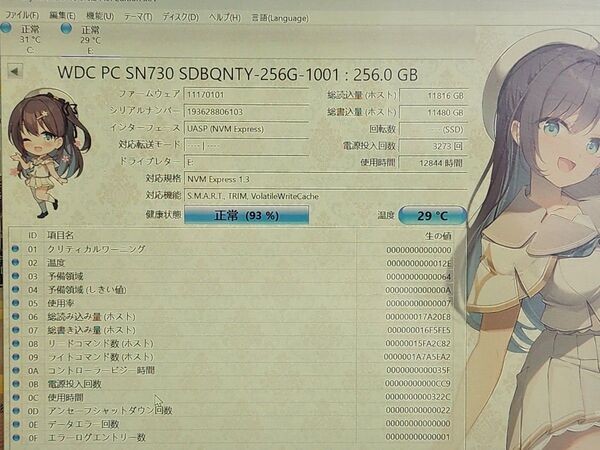The image size is (600, 450).
Task: Select the クリティカルワーニング attribute row
Action: point(232,249)
